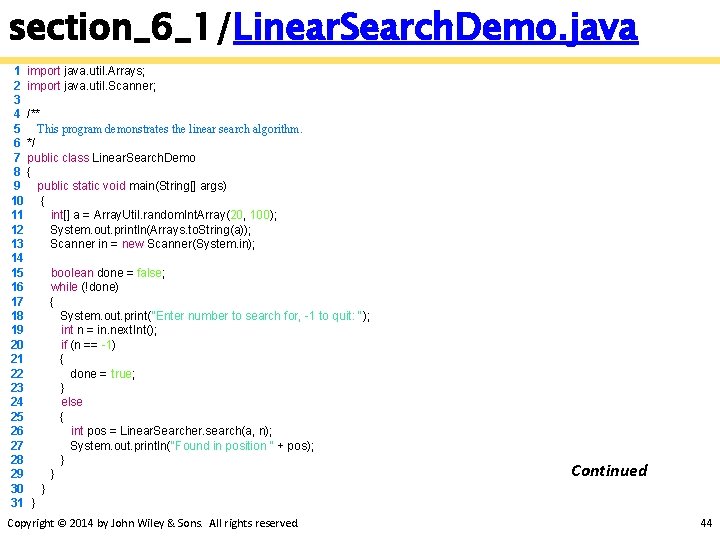720x540 pixels.
Task: Click 'boolean done = false;' line
Action: 108,273
